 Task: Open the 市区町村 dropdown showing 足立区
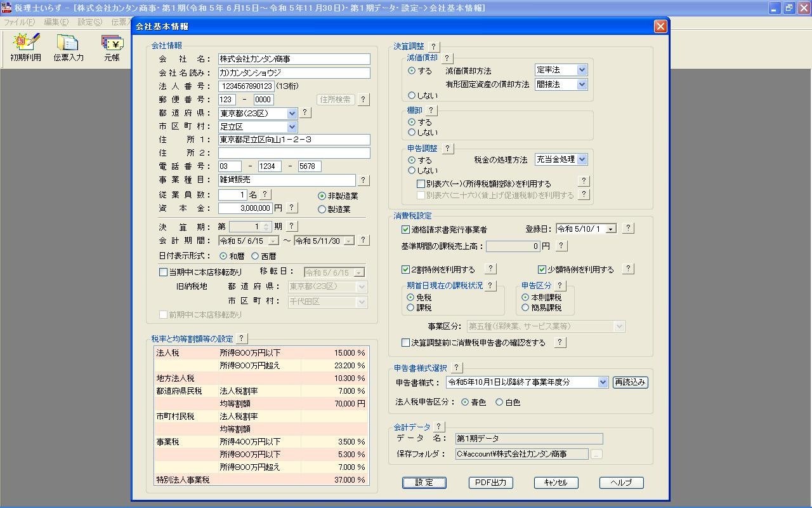click(x=292, y=127)
